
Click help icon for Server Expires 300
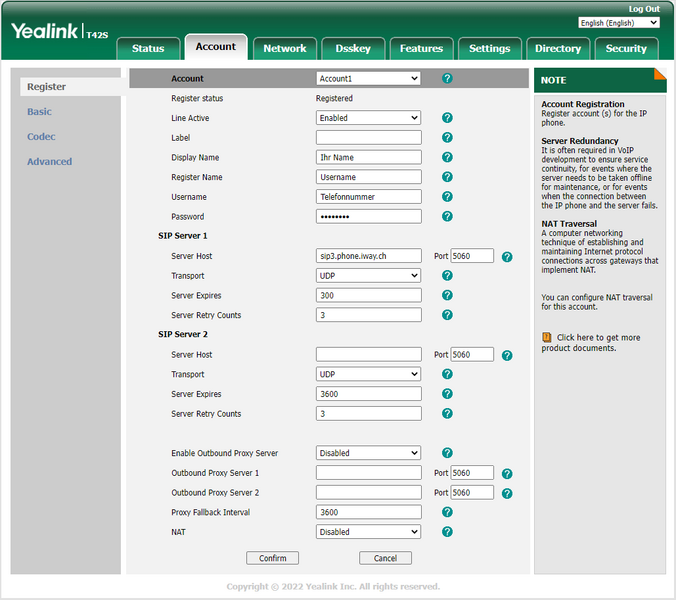point(447,295)
